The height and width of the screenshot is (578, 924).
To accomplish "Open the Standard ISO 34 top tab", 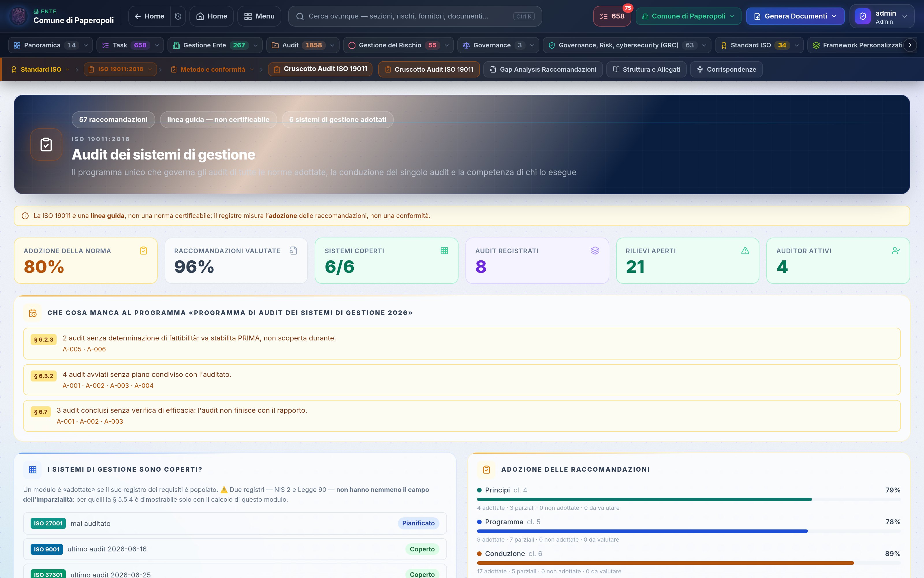I will click(x=759, y=45).
